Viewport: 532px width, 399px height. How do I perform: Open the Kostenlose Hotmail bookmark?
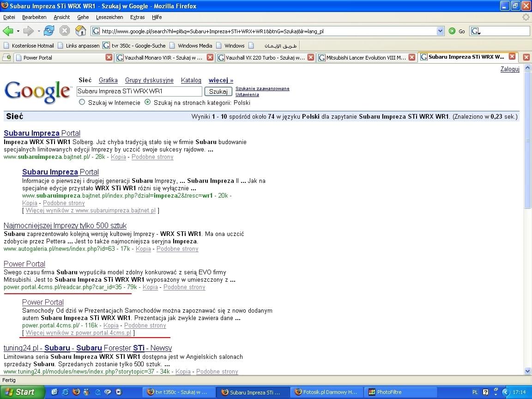tap(29, 45)
